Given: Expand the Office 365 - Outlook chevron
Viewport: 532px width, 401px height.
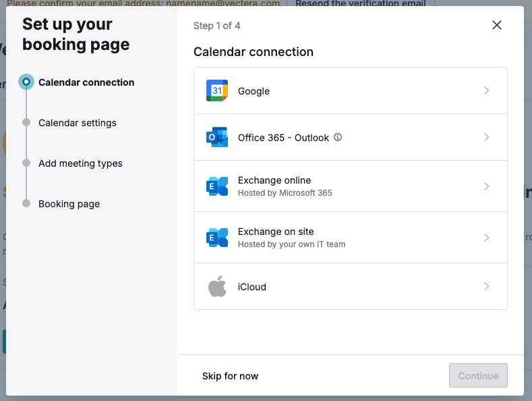Looking at the screenshot, I should point(487,137).
